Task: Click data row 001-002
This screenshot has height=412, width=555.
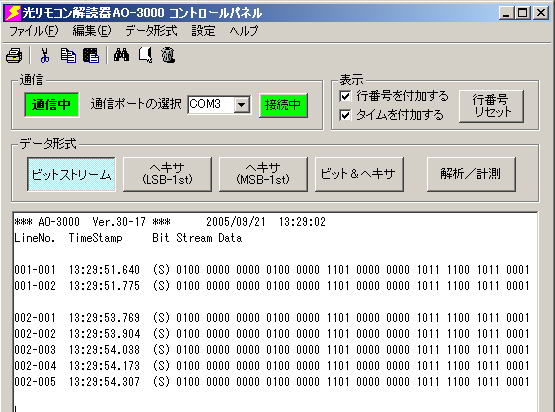Action: coord(272,286)
